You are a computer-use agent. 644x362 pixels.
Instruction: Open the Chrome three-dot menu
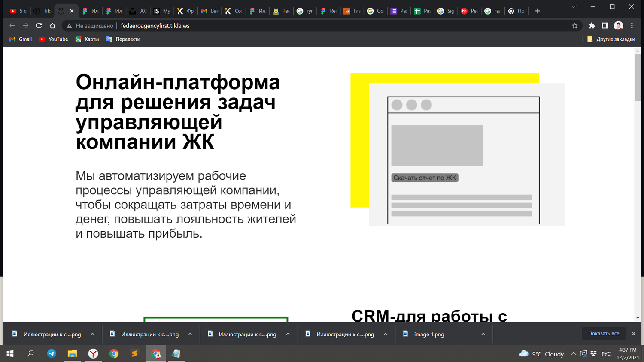pyautogui.click(x=632, y=26)
